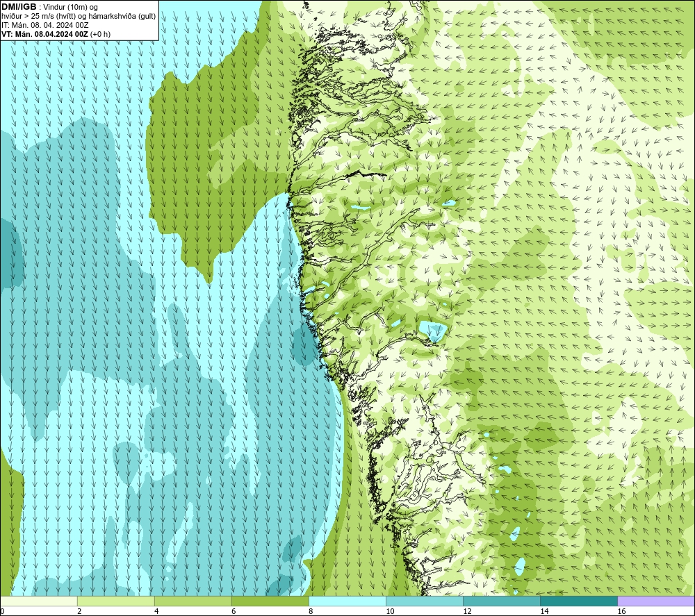Click the legend scale label '10'
This screenshot has height=616, width=695.
[x=390, y=612]
